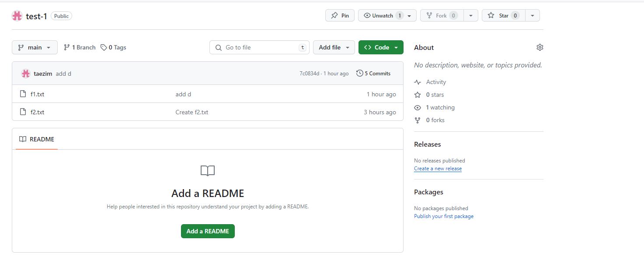The image size is (644, 264).
Task: Click the Public visibility badge
Action: point(61,16)
